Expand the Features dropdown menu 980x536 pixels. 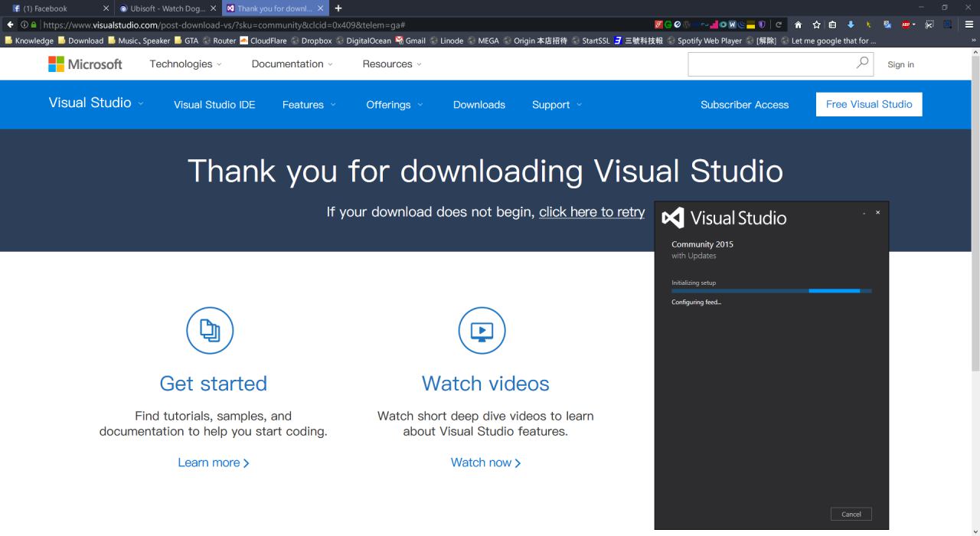[309, 105]
